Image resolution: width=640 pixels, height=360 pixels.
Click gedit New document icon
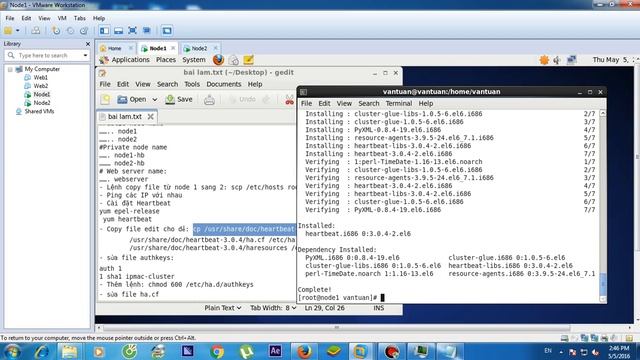pyautogui.click(x=105, y=99)
